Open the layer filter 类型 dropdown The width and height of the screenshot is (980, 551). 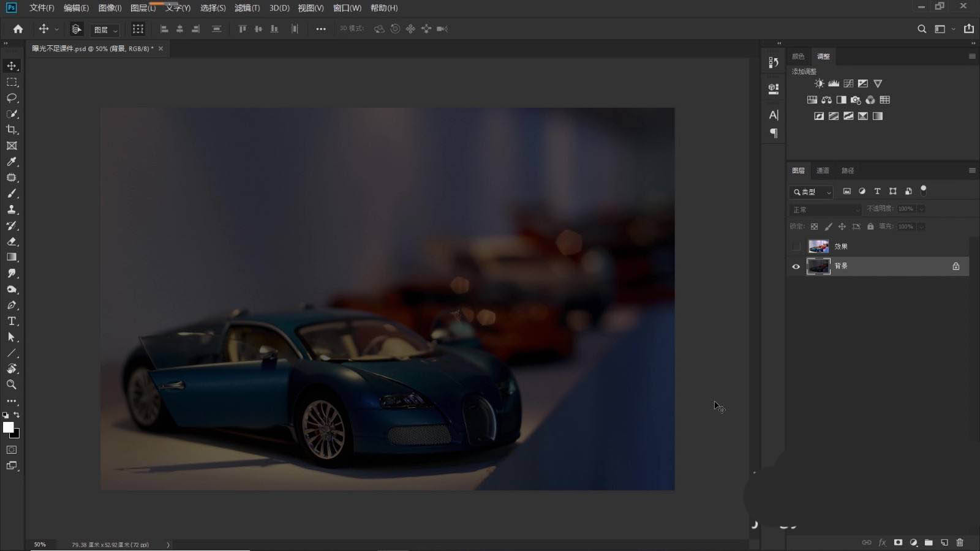tap(811, 192)
